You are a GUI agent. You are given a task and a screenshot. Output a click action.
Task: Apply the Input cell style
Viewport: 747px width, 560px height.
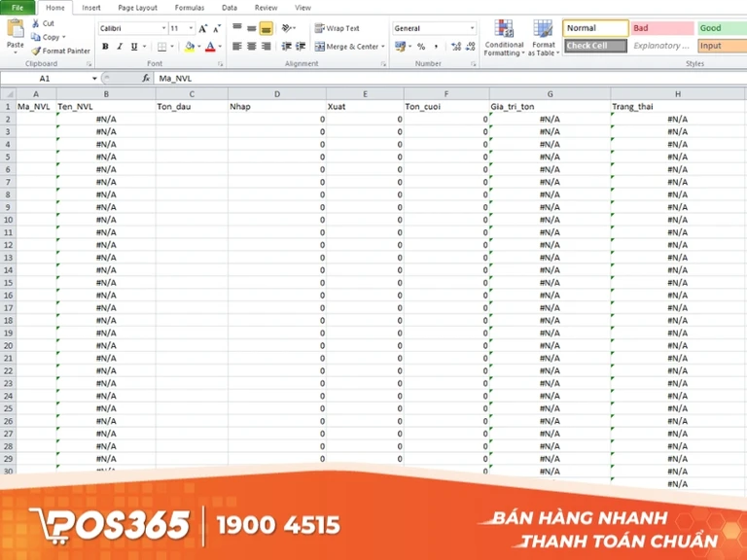(x=722, y=46)
